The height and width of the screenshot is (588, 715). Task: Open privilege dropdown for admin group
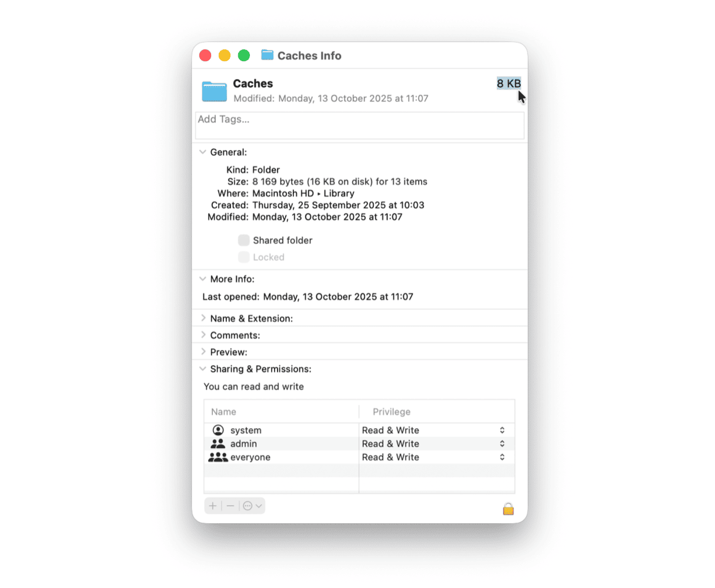[502, 444]
